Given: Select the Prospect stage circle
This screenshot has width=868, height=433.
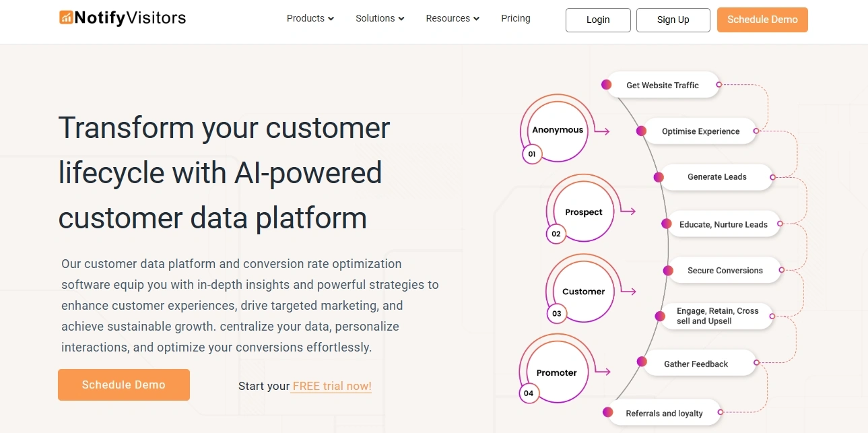Looking at the screenshot, I should click(583, 211).
